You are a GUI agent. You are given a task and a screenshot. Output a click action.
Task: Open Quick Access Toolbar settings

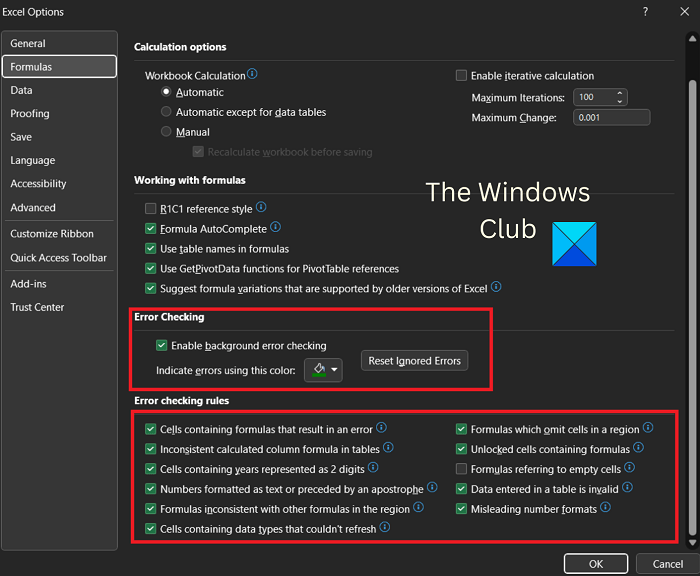59,258
